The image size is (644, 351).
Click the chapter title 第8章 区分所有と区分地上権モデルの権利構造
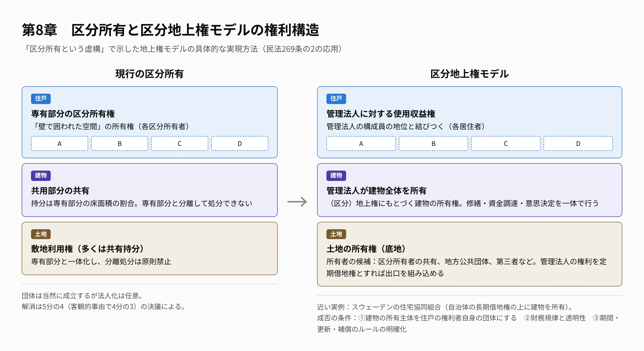[x=171, y=30]
